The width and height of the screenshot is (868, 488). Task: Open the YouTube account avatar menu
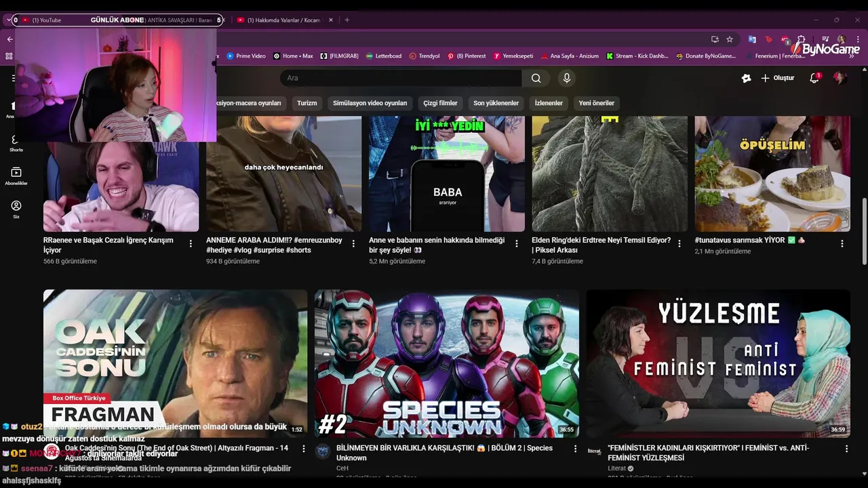840,78
